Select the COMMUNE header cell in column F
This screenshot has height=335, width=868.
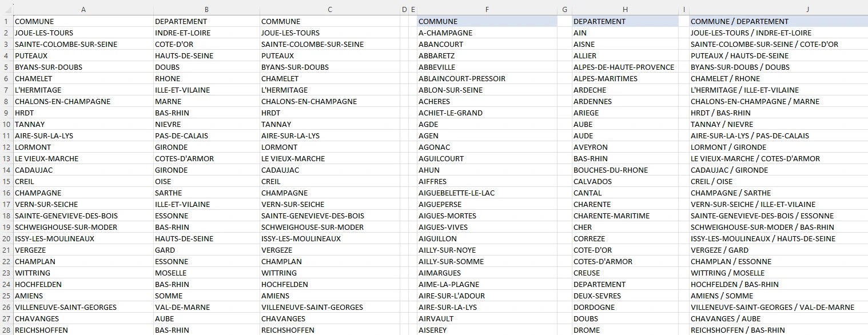point(487,21)
